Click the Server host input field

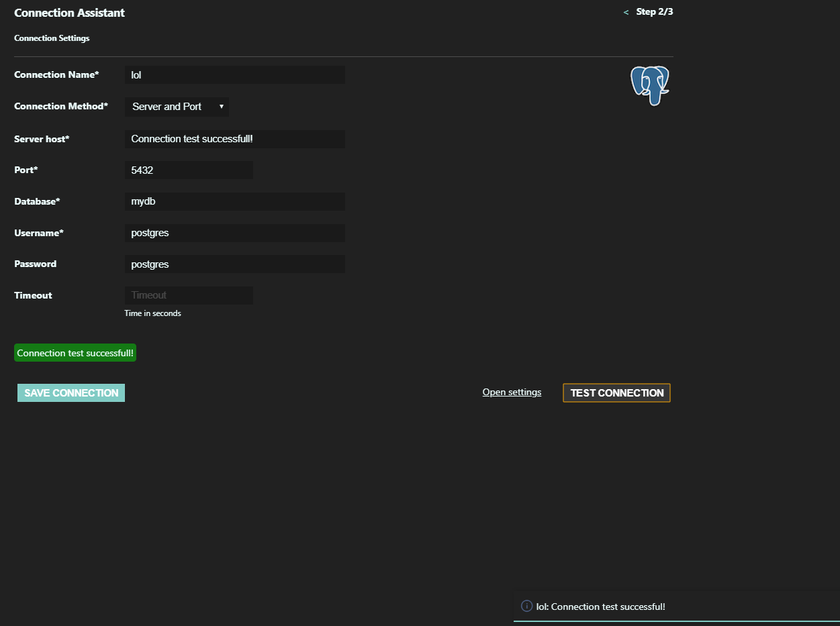(234, 139)
